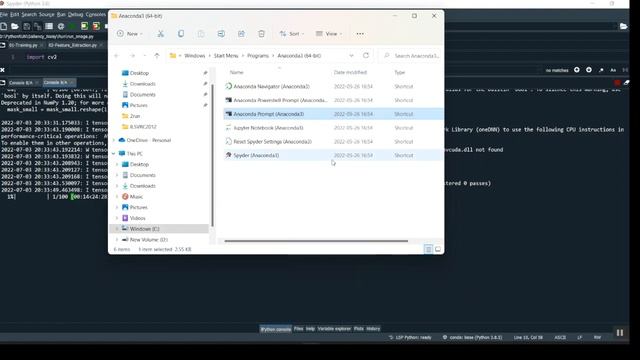
Task: Open Spyder Edit menu
Action: [x=15, y=14]
